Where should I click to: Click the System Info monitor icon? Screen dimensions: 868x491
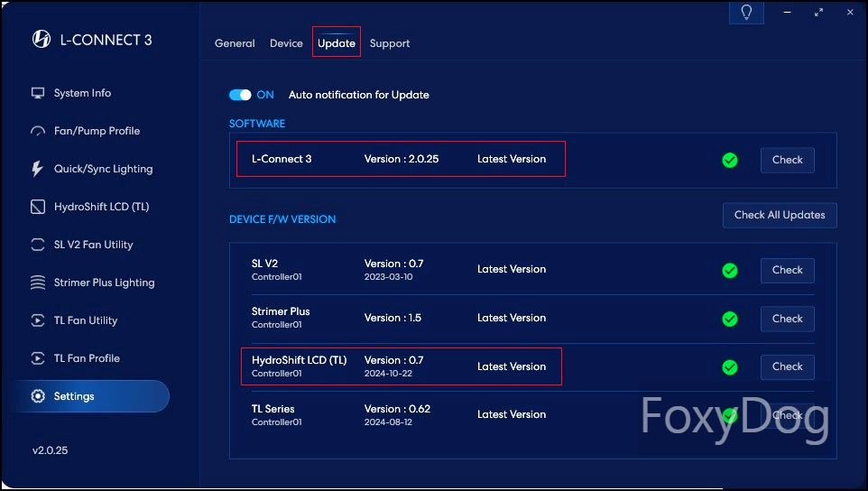click(x=38, y=93)
